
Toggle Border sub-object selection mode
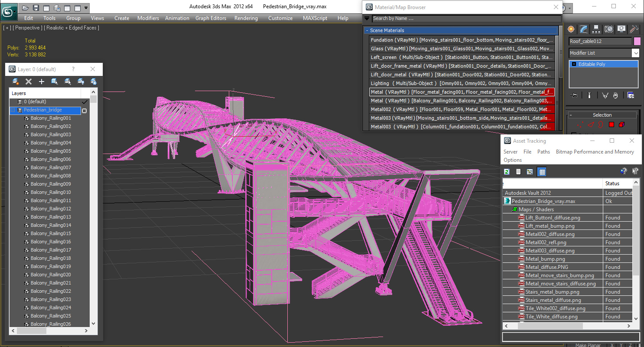(x=601, y=125)
